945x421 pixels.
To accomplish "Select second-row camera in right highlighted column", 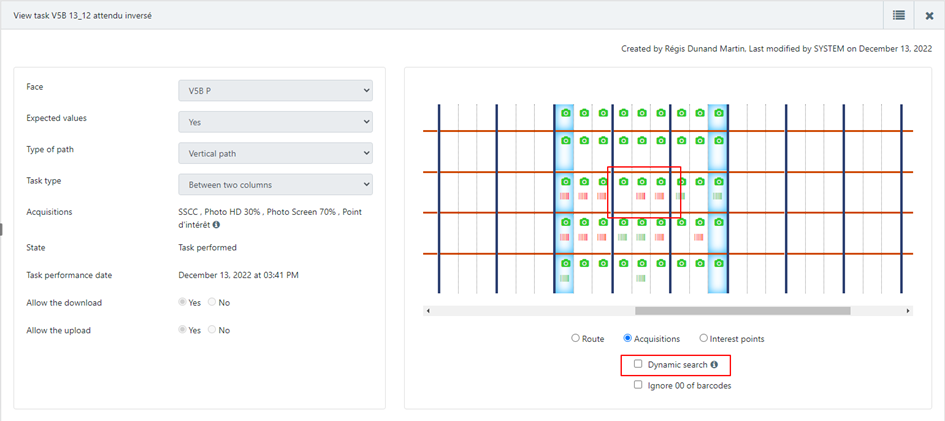I will [718, 140].
